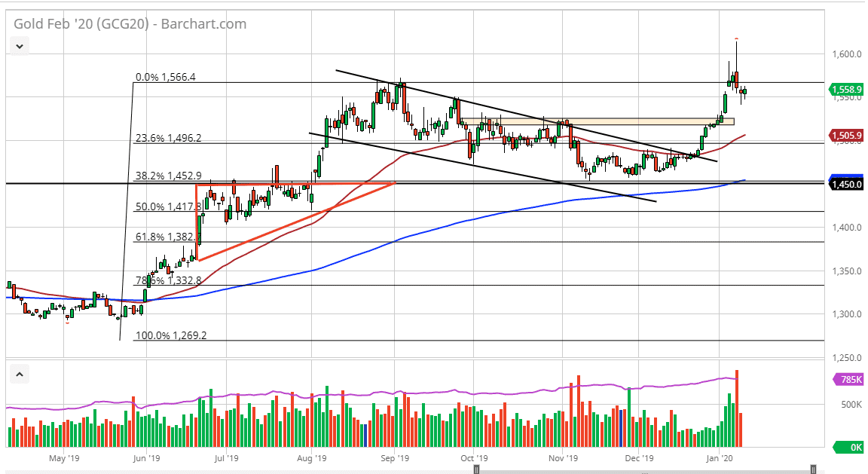Viewport: 868px width, 474px height.
Task: Select the yellow highlighted resistance rectangle
Action: pyautogui.click(x=598, y=121)
